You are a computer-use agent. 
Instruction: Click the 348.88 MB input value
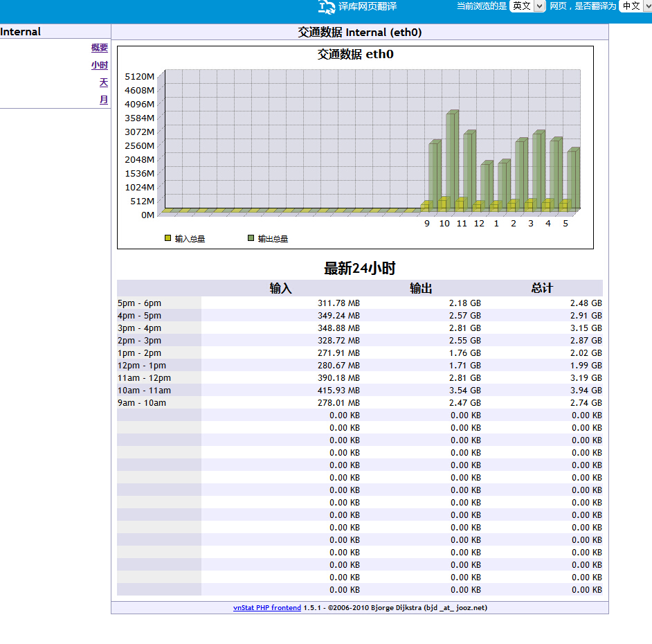(x=339, y=328)
